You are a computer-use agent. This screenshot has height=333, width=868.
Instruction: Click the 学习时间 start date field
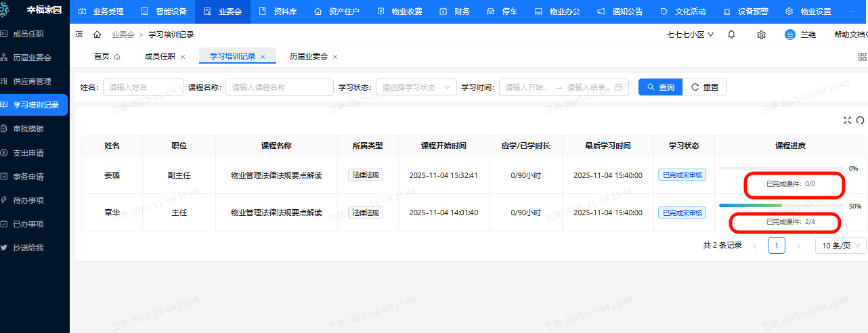click(527, 87)
